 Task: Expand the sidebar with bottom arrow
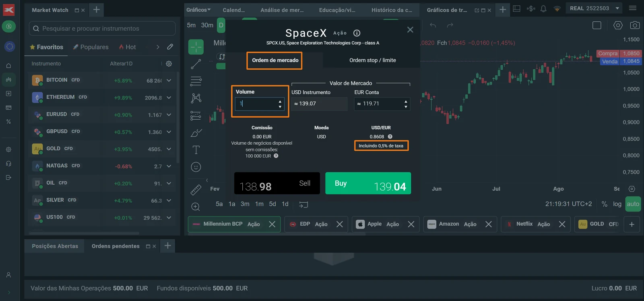pos(9,293)
